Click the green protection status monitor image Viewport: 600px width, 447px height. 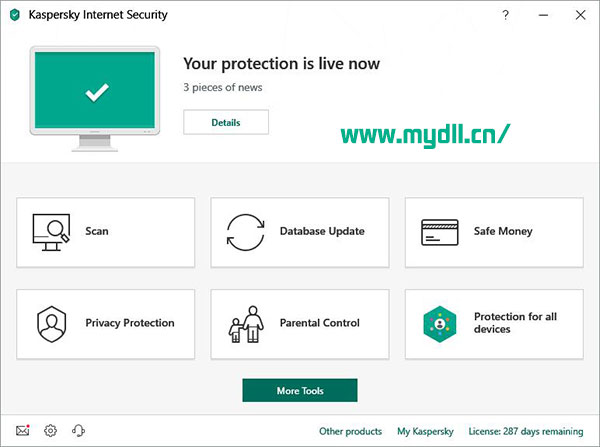coord(95,99)
